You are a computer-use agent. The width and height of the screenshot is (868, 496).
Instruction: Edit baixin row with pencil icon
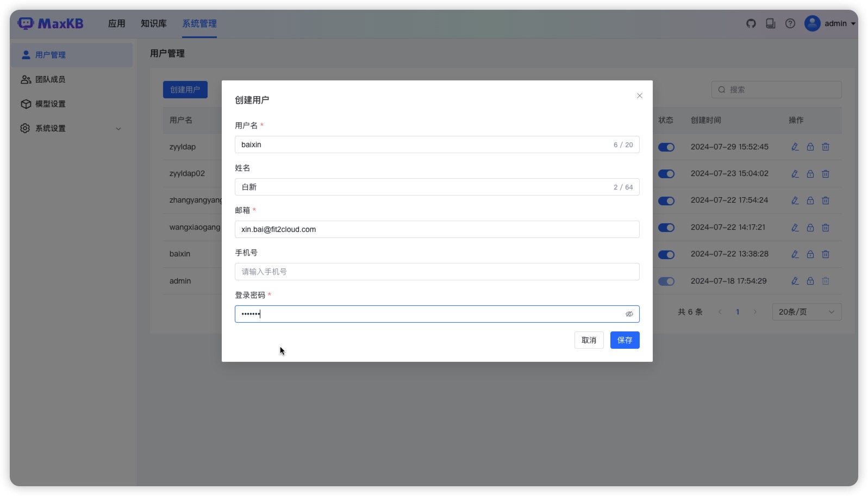(x=795, y=254)
